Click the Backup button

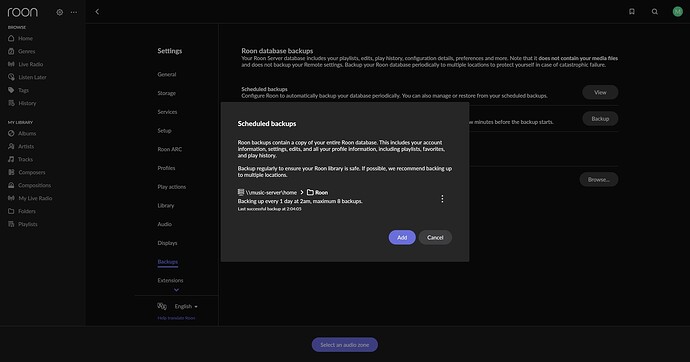(600, 119)
